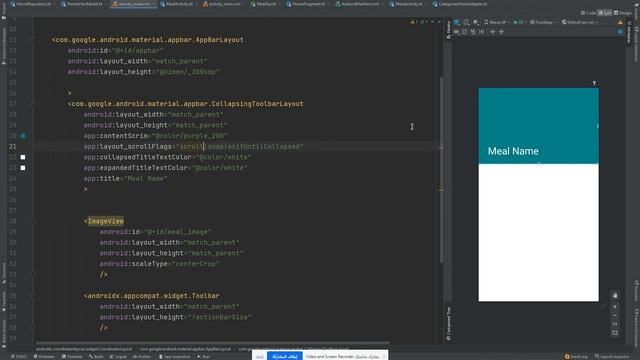Click the app:title attribute line
Screen dimensions: 640x360
click(126, 179)
